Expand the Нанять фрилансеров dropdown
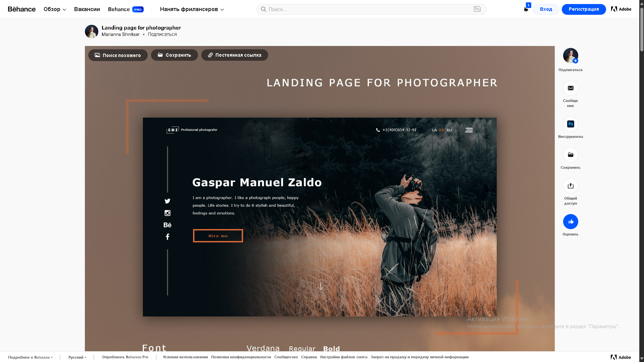Viewport: 644px width, 362px height. [x=192, y=9]
